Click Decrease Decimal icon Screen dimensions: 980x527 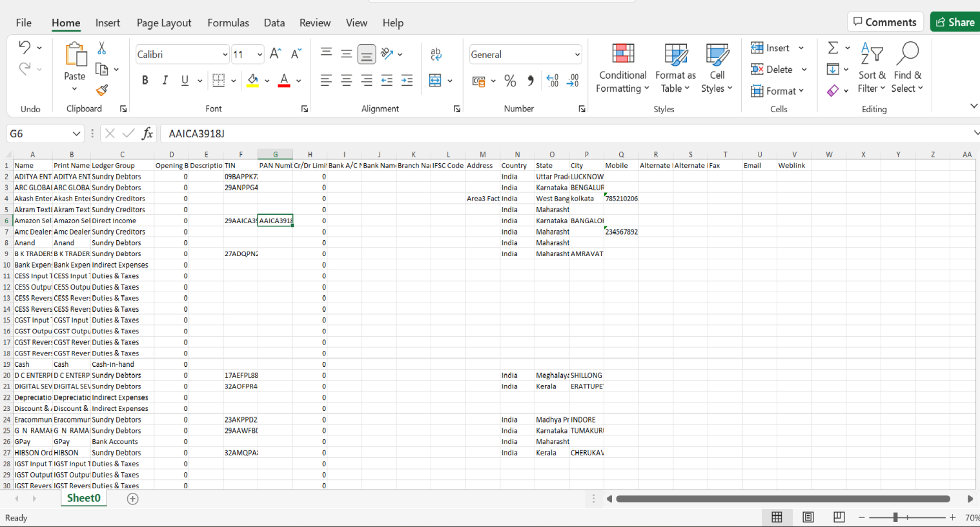(573, 81)
